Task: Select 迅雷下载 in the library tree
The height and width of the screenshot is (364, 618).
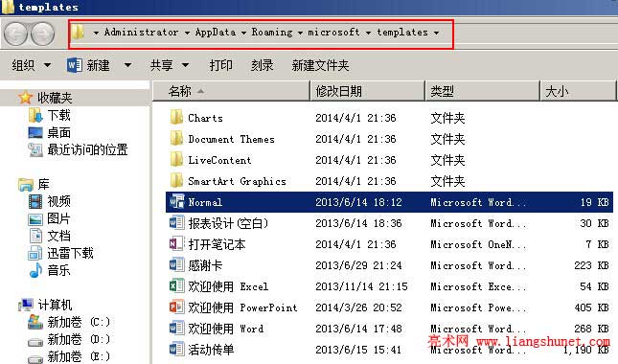Action: (70, 253)
